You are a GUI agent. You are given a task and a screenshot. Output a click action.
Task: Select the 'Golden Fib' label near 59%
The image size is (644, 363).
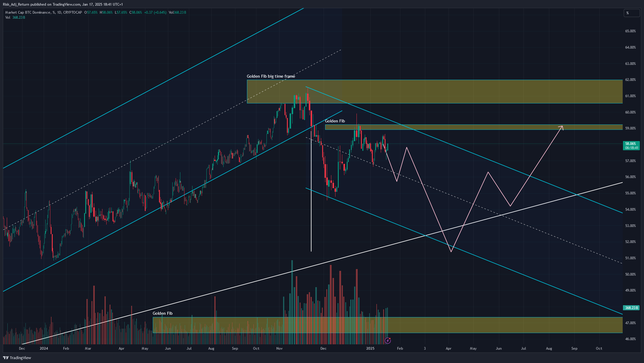point(335,121)
